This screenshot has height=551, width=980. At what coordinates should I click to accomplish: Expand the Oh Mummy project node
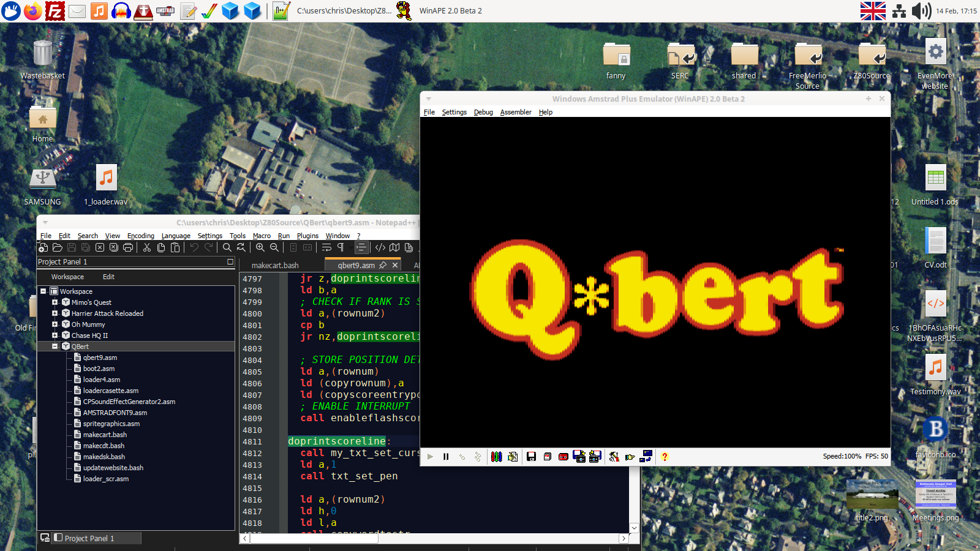[55, 324]
